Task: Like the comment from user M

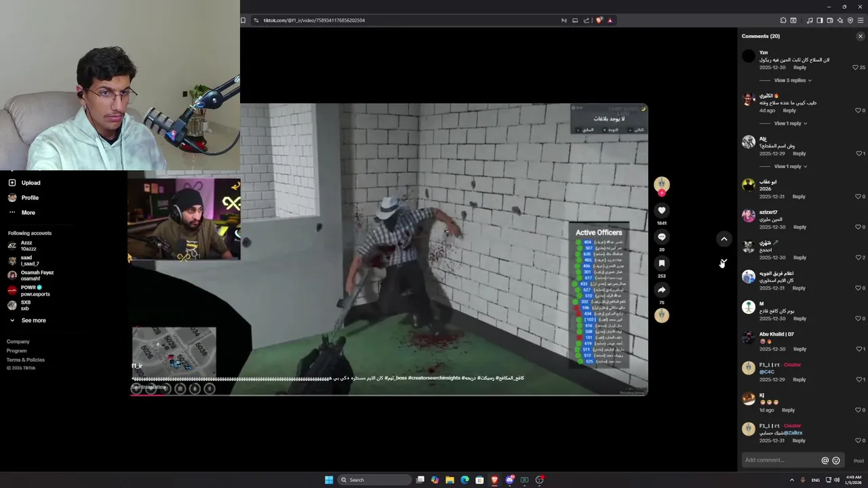Action: (859, 319)
